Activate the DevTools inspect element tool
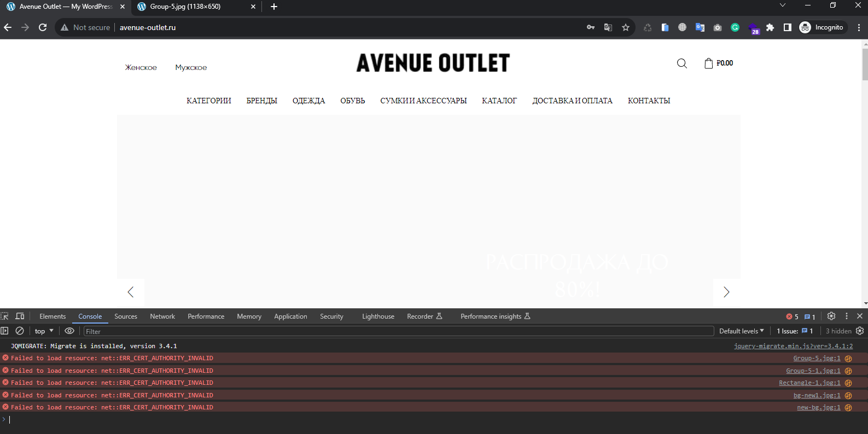Screen dimensions: 868x434 5,316
